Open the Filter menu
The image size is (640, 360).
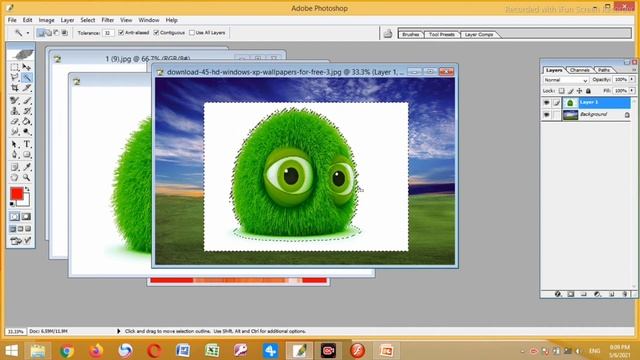108,20
